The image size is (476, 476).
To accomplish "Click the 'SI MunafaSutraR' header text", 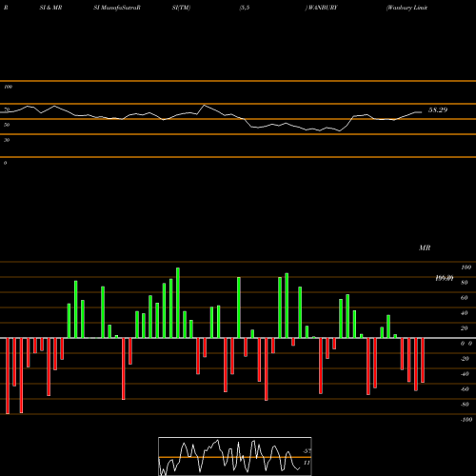I will (117, 8).
